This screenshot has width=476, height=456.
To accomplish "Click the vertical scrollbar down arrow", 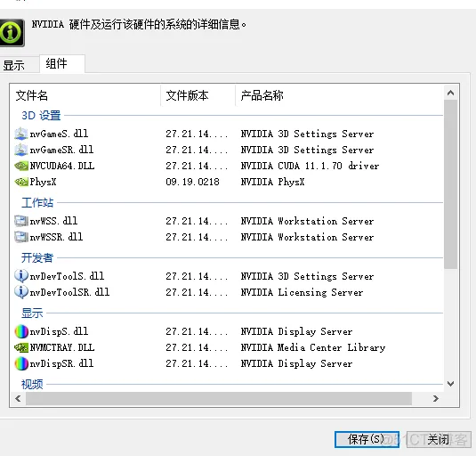I will 450,384.
